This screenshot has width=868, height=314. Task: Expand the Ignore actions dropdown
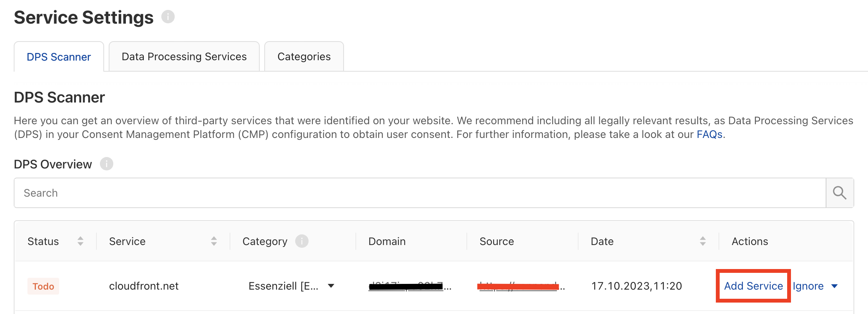click(835, 286)
